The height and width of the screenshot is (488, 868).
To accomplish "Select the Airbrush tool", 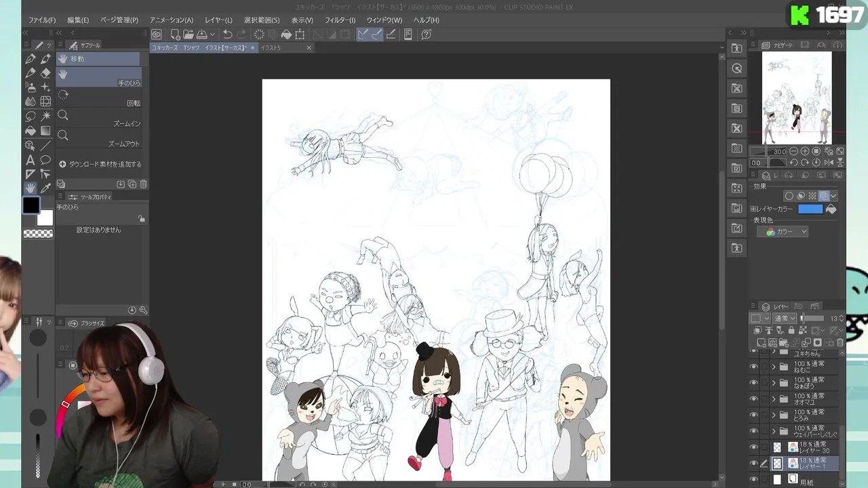I will 31,87.
